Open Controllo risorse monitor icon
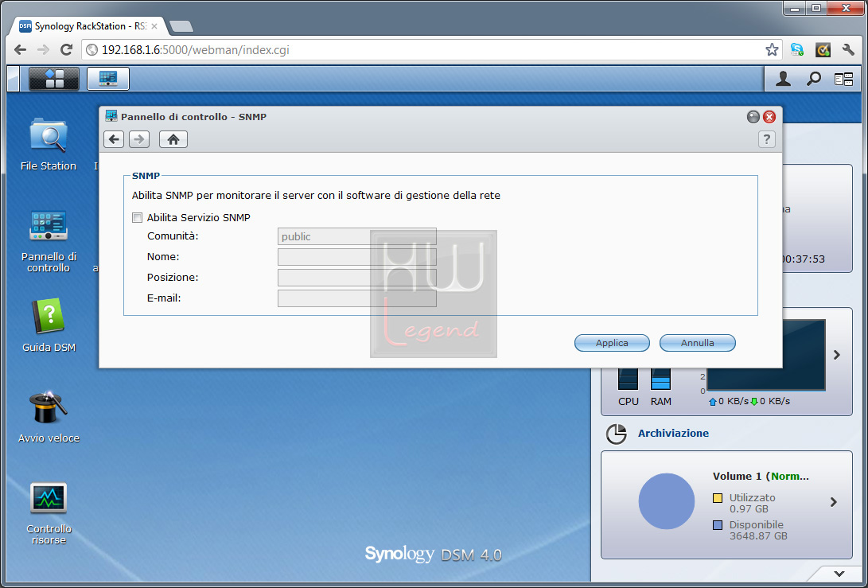The width and height of the screenshot is (868, 588). [x=49, y=513]
